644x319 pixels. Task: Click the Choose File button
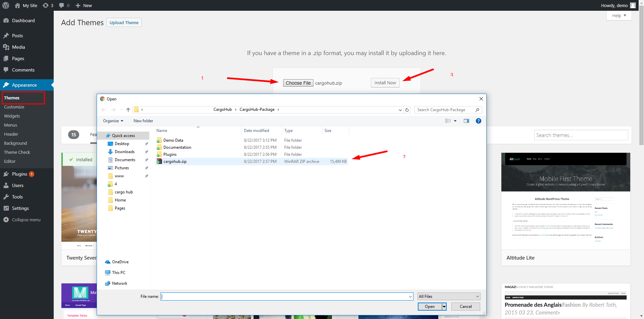298,83
